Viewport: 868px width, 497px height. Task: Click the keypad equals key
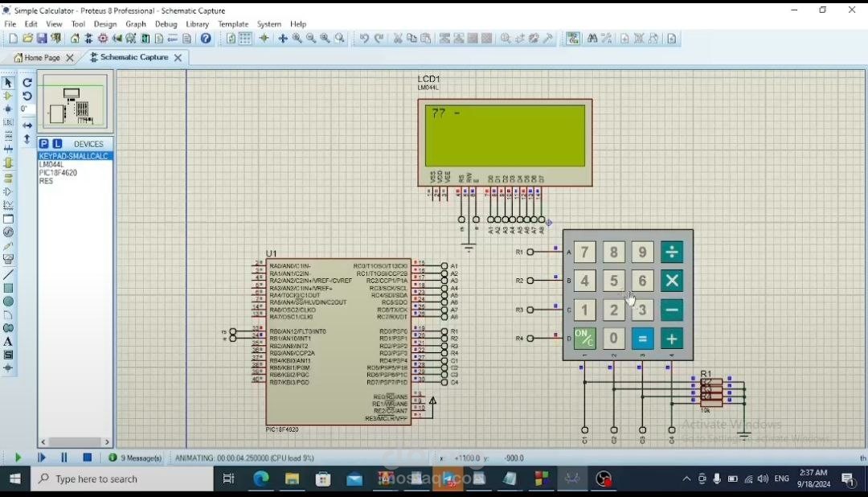(642, 339)
